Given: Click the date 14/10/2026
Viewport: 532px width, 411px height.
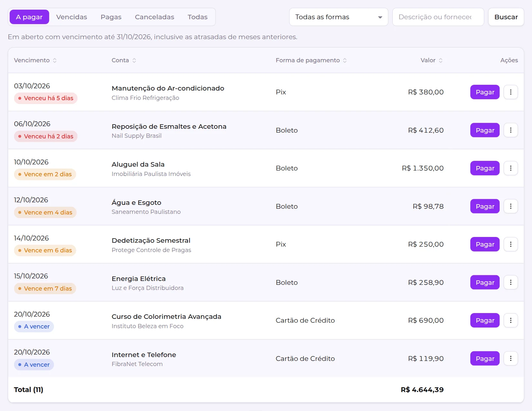Looking at the screenshot, I should click(31, 238).
